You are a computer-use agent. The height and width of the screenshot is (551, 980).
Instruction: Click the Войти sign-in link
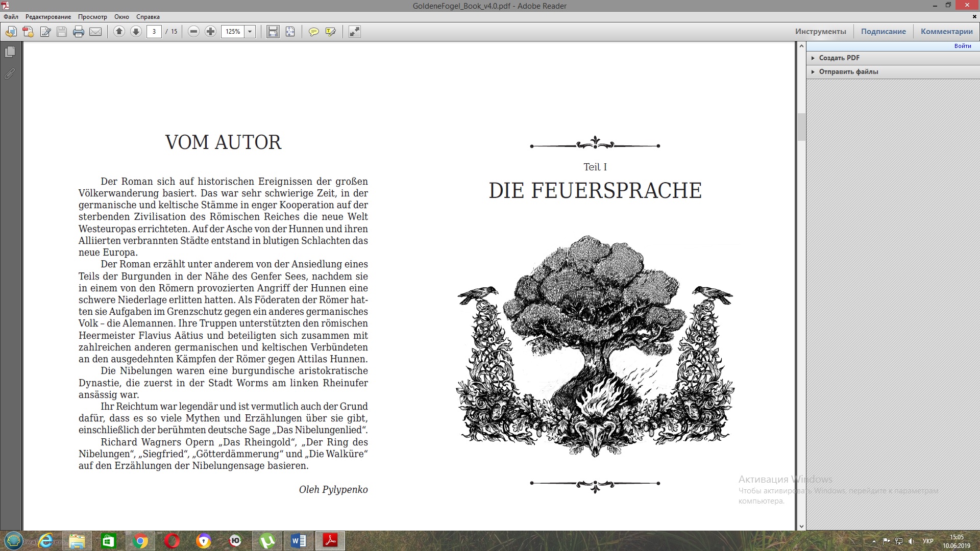pyautogui.click(x=963, y=46)
